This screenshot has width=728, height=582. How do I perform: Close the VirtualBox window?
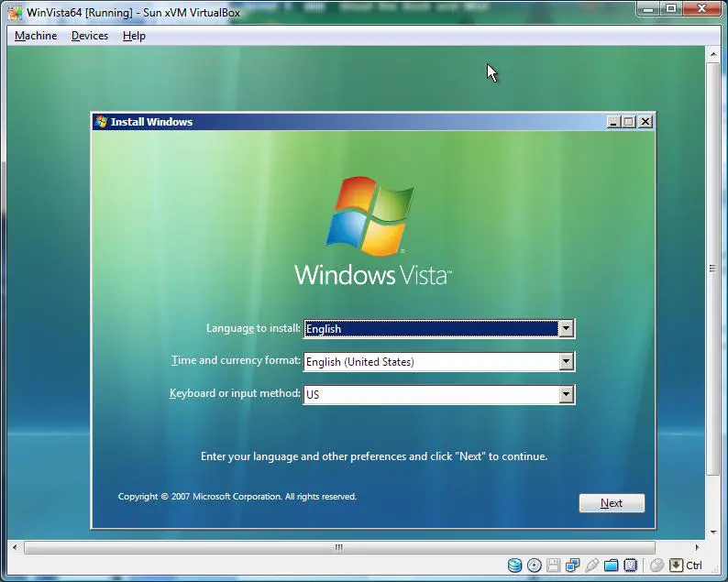tap(702, 9)
